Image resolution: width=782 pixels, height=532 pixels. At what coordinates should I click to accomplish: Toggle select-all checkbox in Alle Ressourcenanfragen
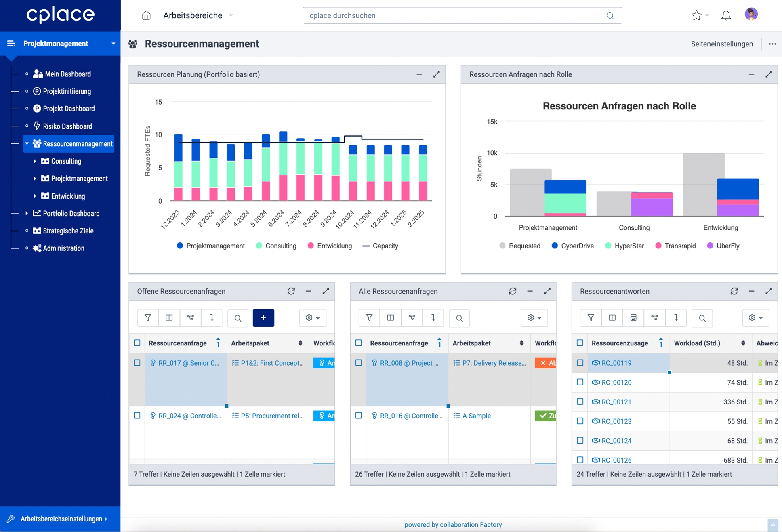(x=359, y=343)
